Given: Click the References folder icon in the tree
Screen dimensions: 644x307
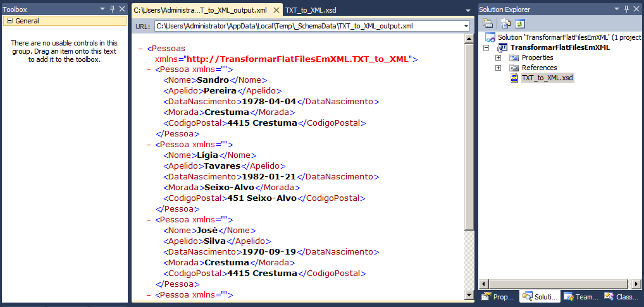Looking at the screenshot, I should [x=514, y=68].
